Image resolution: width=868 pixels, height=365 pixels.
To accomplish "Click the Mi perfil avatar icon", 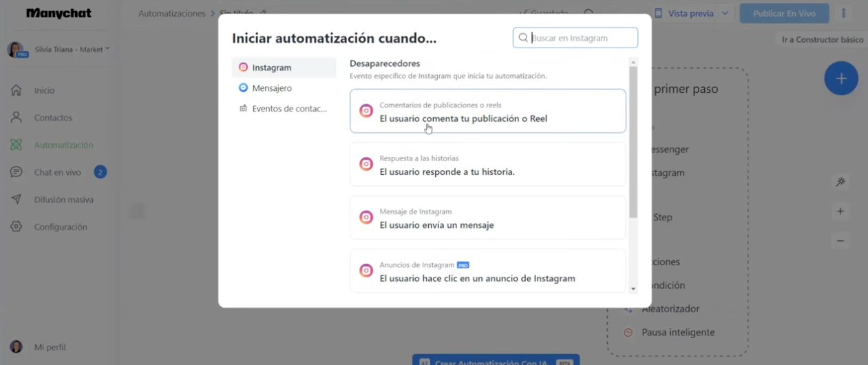I will click(16, 347).
